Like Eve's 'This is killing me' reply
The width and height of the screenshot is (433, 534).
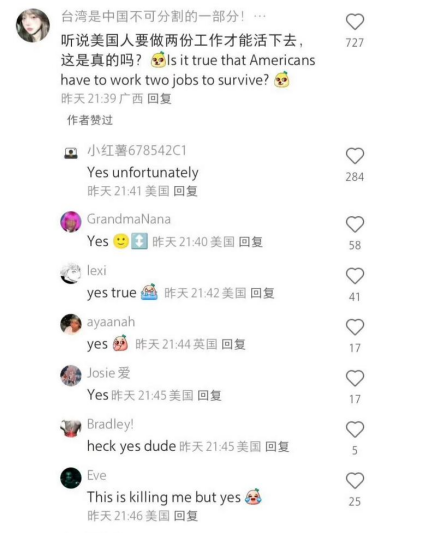(355, 481)
